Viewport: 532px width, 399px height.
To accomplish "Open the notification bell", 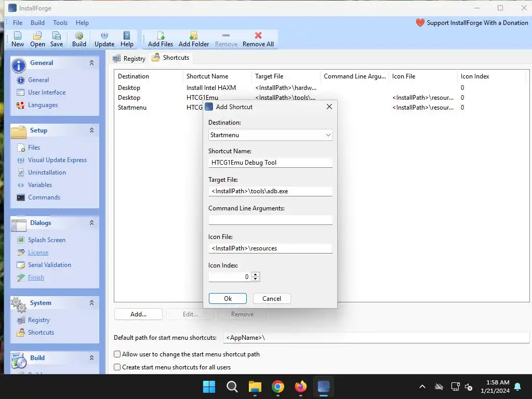I will pos(518,387).
